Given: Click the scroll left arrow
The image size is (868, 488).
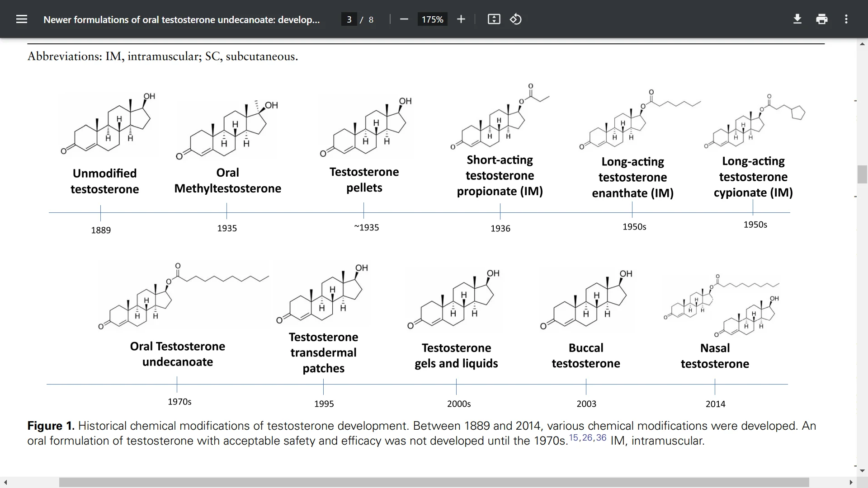Looking at the screenshot, I should [5, 483].
